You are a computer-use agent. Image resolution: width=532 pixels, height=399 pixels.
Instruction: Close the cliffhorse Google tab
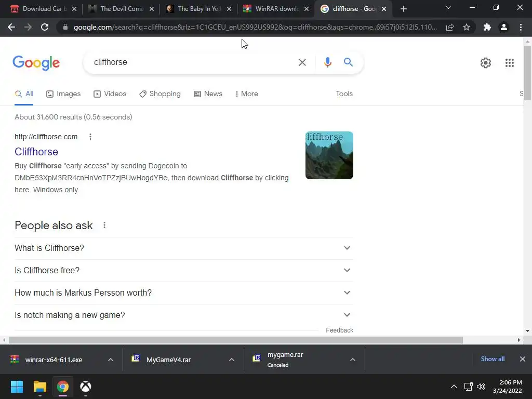(384, 9)
